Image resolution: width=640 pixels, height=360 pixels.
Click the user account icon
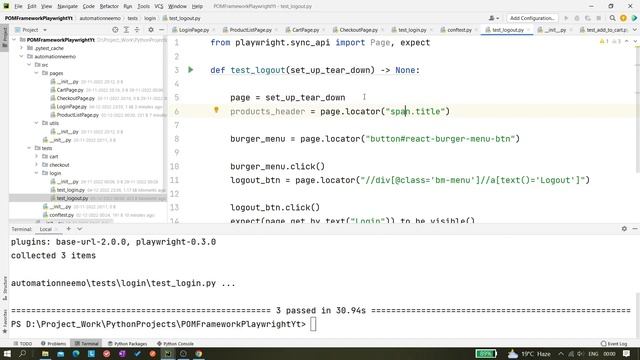click(493, 18)
